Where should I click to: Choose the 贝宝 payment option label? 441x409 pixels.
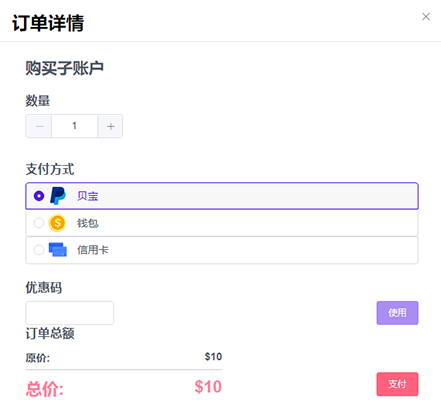pos(88,196)
